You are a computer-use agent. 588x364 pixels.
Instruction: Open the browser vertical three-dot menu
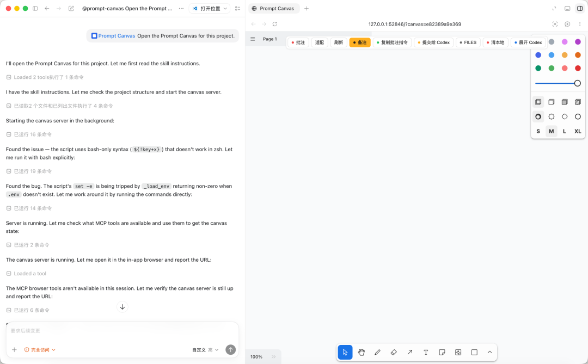[x=580, y=24]
